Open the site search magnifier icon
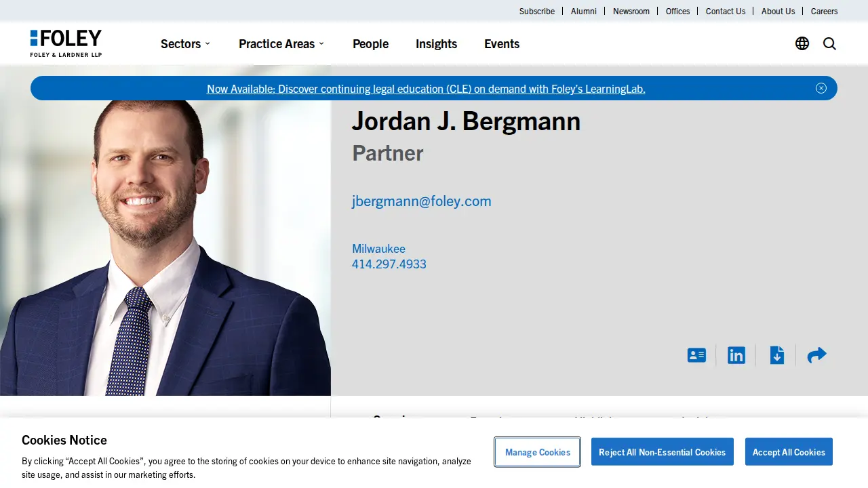 click(829, 43)
